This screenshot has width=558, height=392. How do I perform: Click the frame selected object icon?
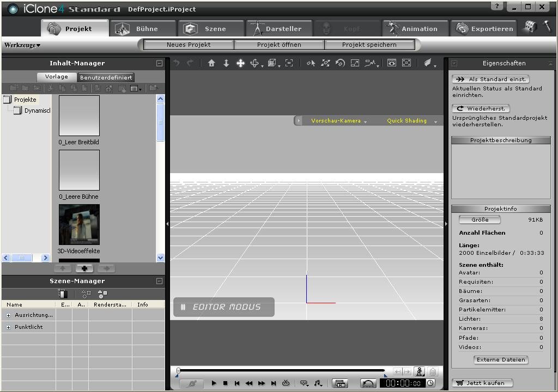click(289, 63)
